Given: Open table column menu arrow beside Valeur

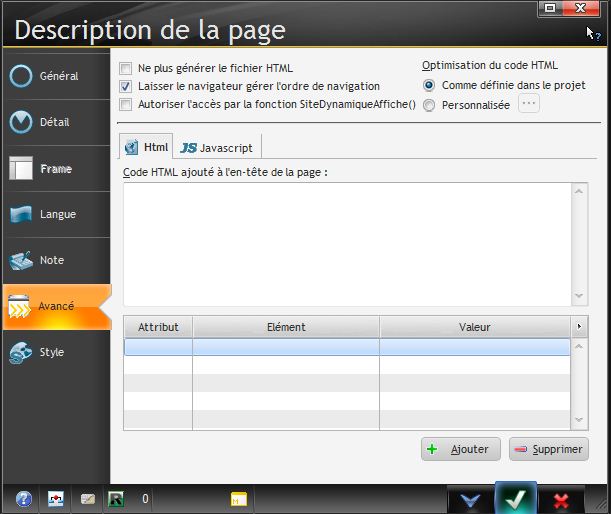Looking at the screenshot, I should 579,327.
